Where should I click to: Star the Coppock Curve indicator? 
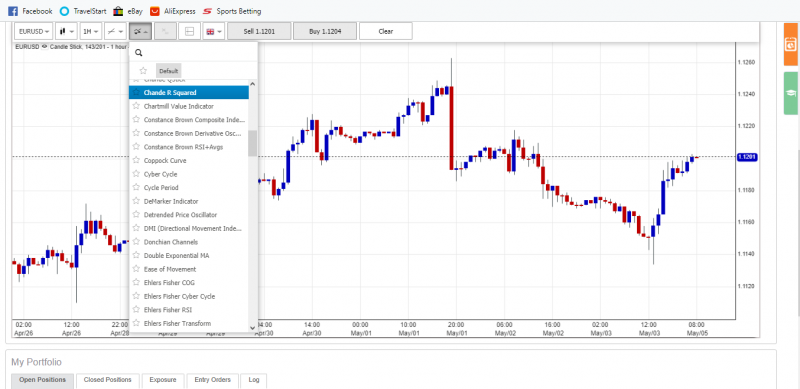pos(136,160)
